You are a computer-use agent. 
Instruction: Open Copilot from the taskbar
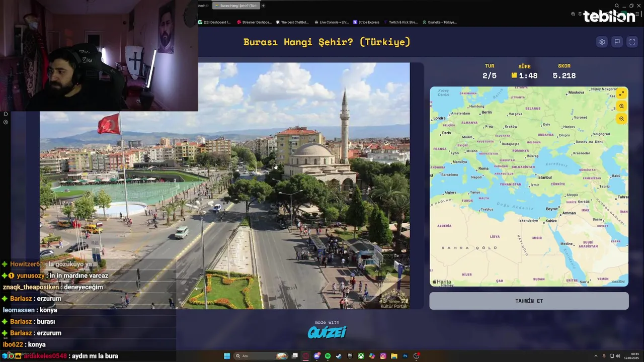(x=372, y=356)
